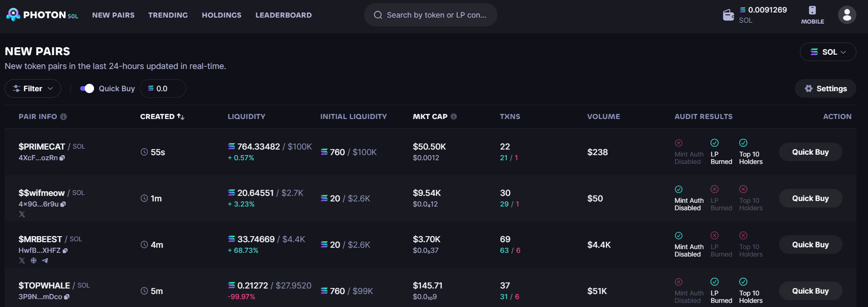Viewport: 868px width, 307px height.
Task: Click the X icon under $$wifmeow
Action: point(22,214)
